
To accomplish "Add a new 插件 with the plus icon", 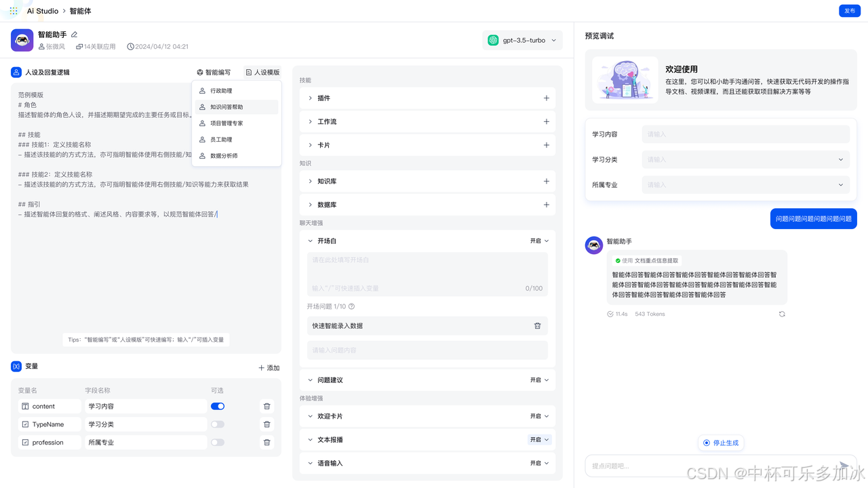I will point(546,98).
